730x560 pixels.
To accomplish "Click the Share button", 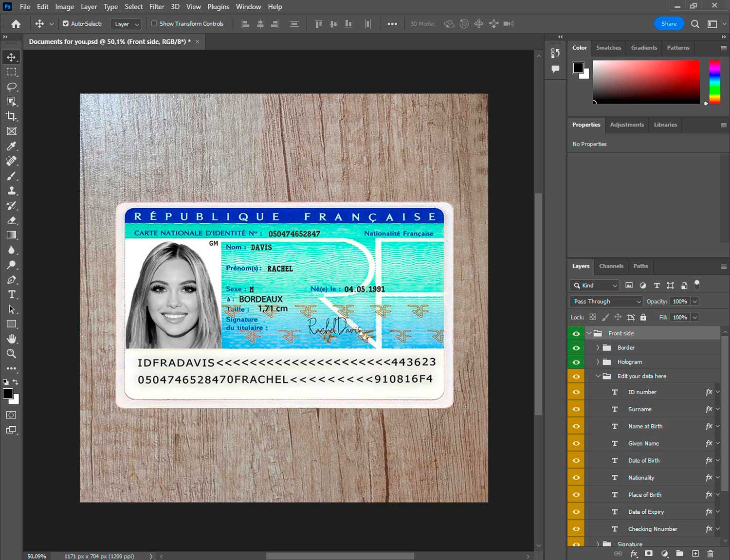I will (669, 23).
